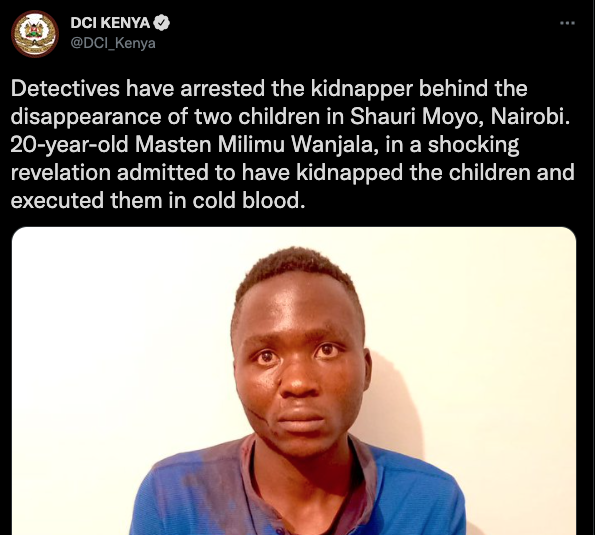Click the Kenyan coat of arms emblem

pyautogui.click(x=35, y=32)
